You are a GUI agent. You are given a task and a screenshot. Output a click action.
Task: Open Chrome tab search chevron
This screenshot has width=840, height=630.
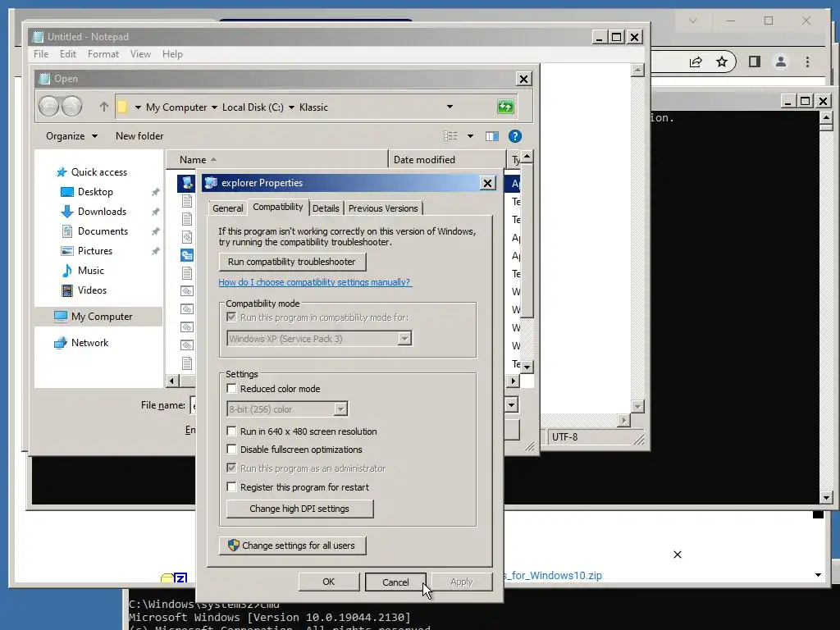pos(692,21)
